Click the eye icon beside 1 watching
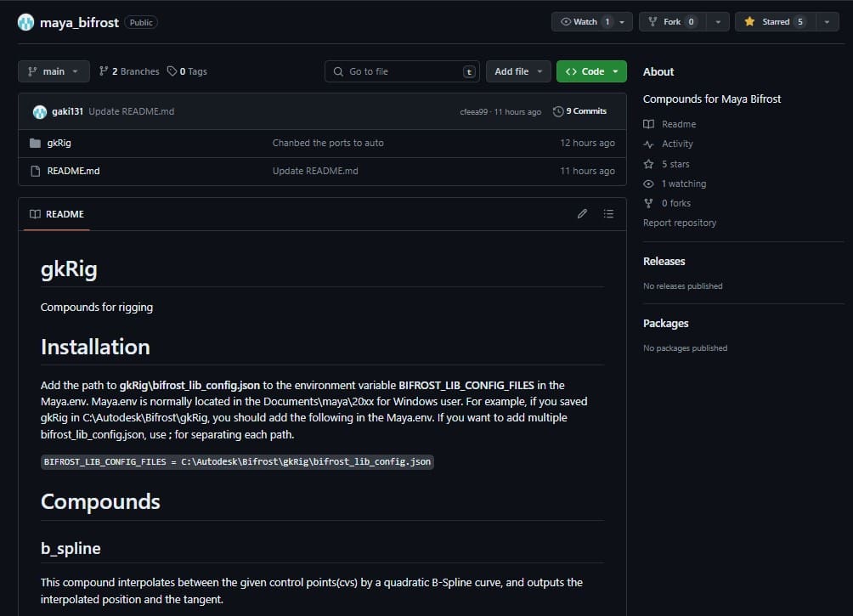 [648, 184]
